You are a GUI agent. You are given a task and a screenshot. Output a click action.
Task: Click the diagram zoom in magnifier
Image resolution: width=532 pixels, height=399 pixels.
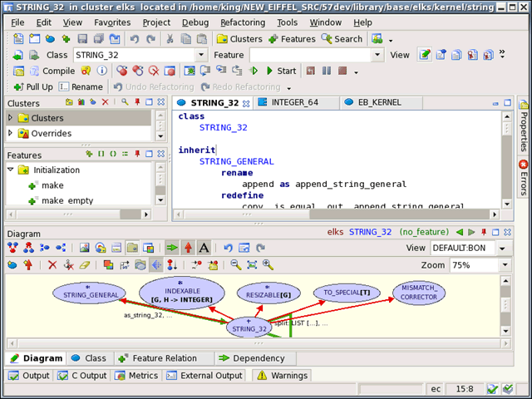click(268, 264)
